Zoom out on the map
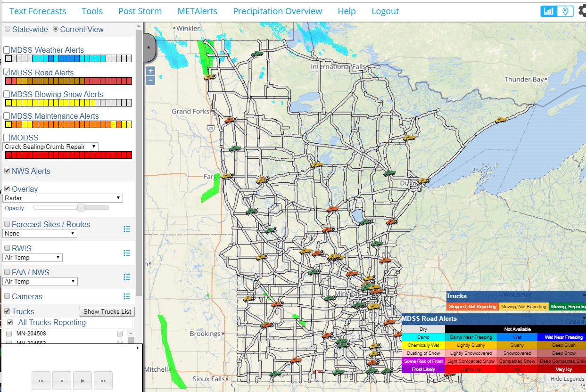This screenshot has height=392, width=586. coord(150,80)
